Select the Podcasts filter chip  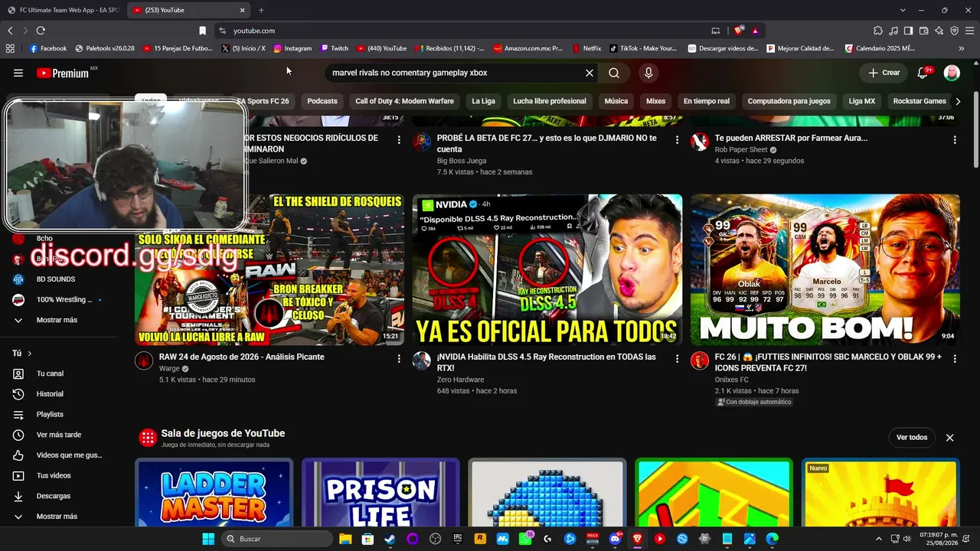(322, 101)
